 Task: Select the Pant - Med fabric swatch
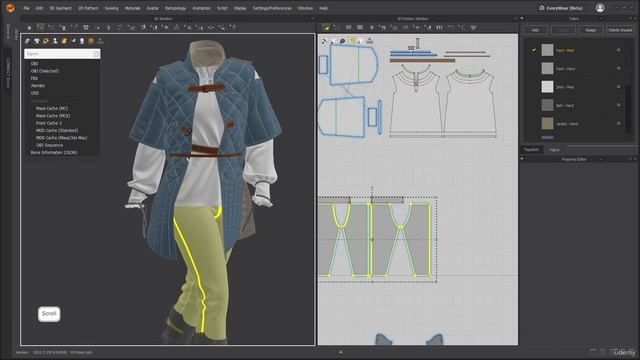[547, 50]
